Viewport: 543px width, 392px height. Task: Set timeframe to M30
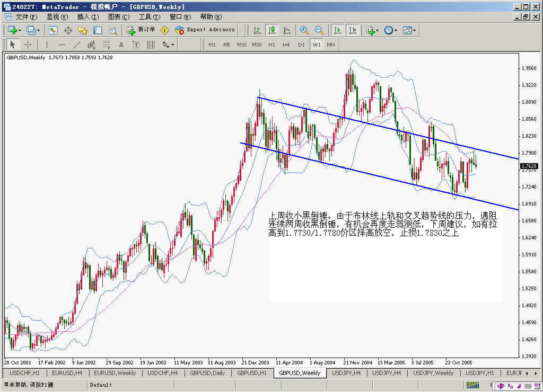pos(257,44)
